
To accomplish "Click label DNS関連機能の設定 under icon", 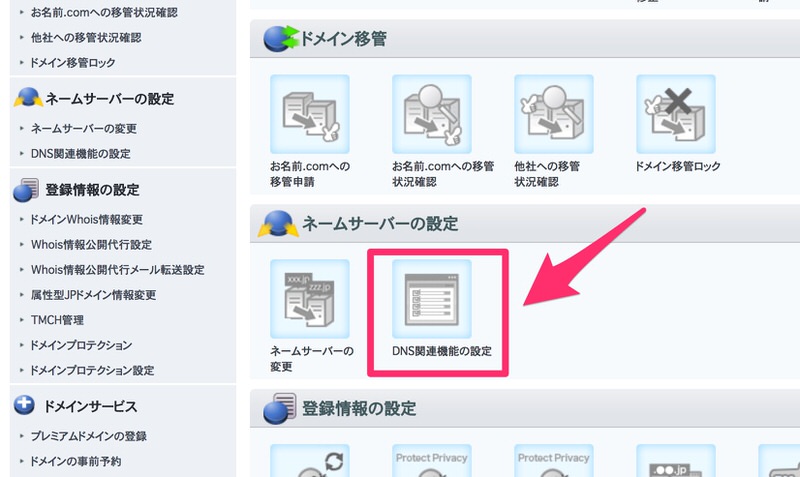I will tap(442, 351).
